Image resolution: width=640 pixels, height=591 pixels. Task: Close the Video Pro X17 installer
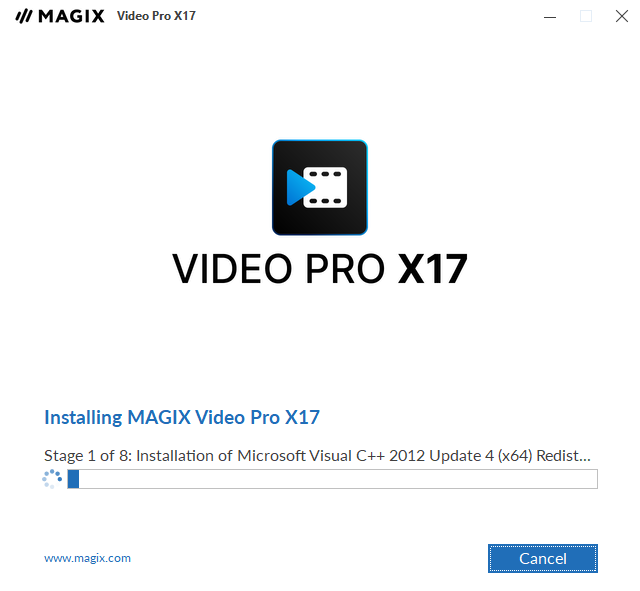[622, 16]
